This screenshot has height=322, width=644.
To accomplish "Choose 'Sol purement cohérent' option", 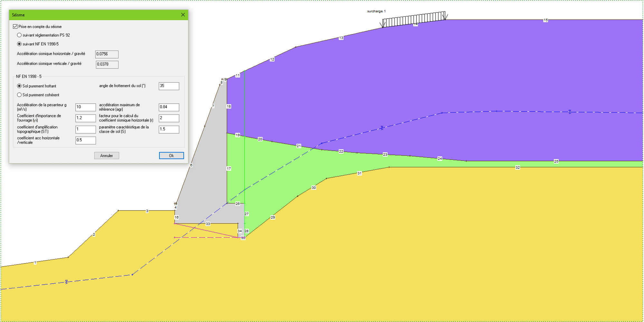I will pyautogui.click(x=19, y=95).
